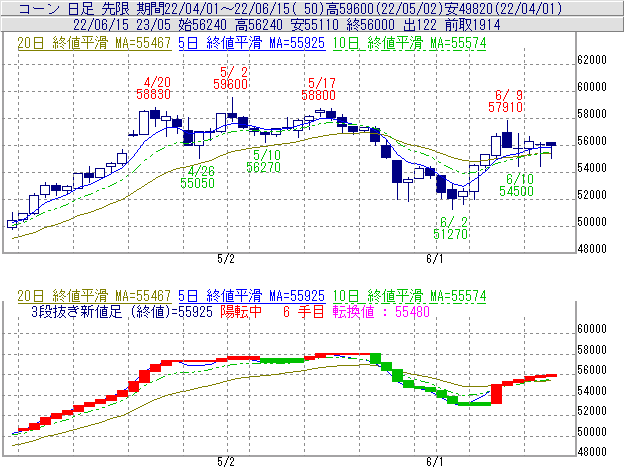624x475 pixels.
Task: Click the 22/06/15 23/05 timestamp
Action: click(122, 25)
